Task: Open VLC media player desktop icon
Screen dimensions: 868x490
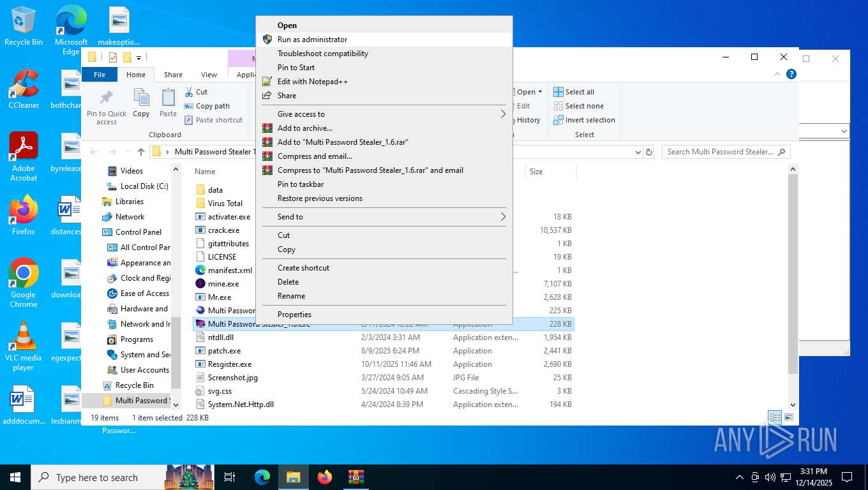Action: coord(24,346)
